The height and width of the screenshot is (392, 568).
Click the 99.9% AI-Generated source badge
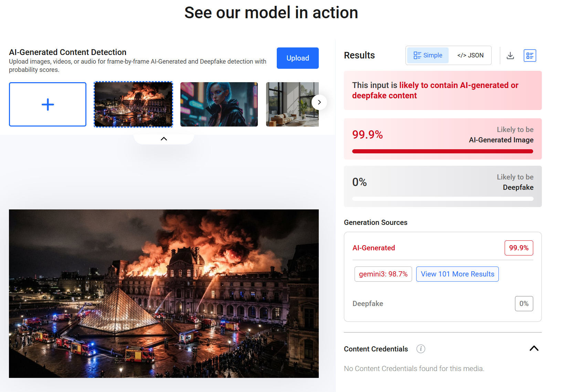pos(519,248)
